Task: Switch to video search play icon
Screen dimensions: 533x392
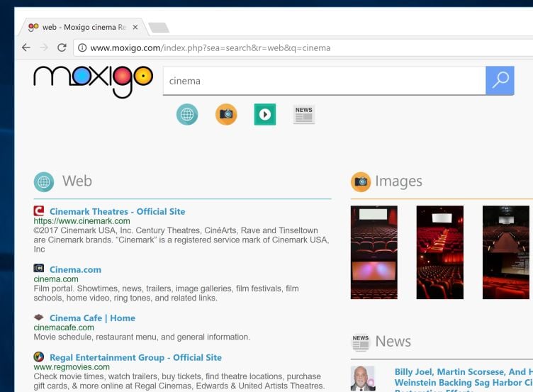Action: [265, 114]
